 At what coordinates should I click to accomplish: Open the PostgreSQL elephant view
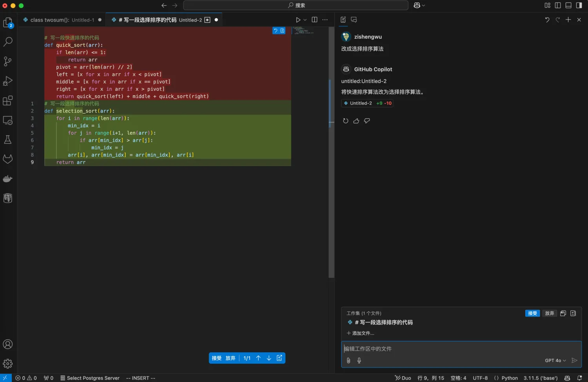(8, 198)
